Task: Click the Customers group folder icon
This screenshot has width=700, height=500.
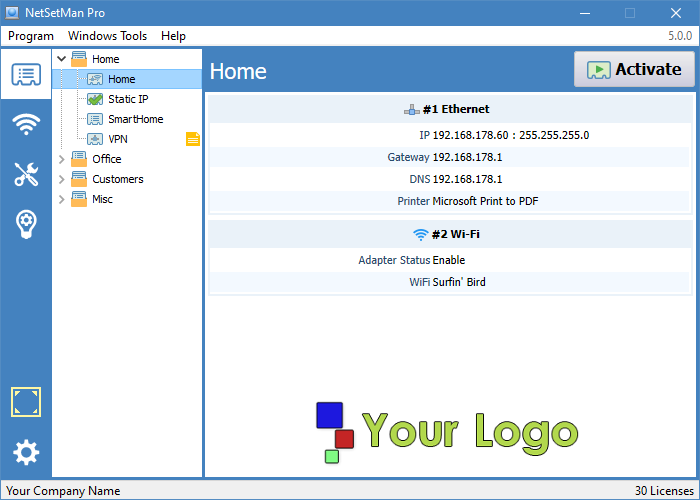Action: click(x=79, y=179)
